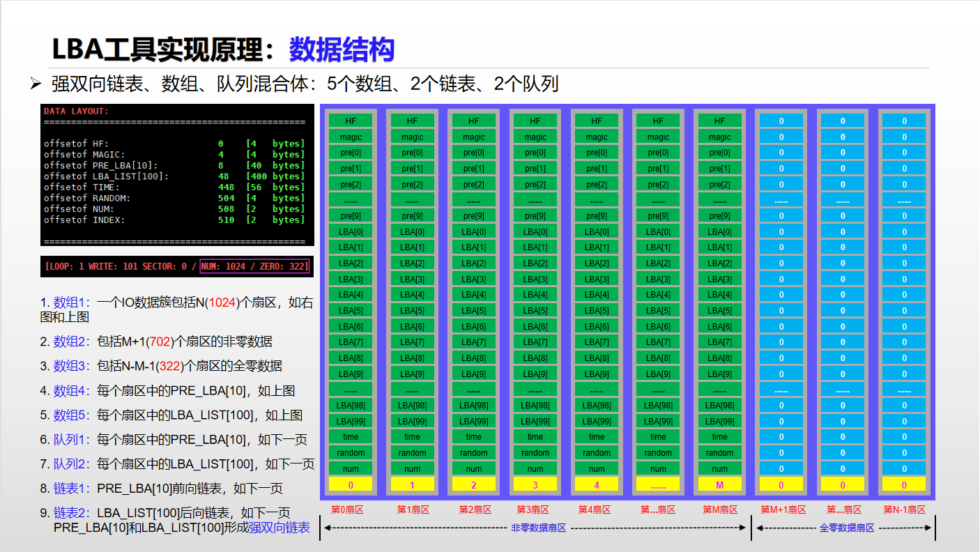Select the HF header cell in the first sector column

coord(351,120)
